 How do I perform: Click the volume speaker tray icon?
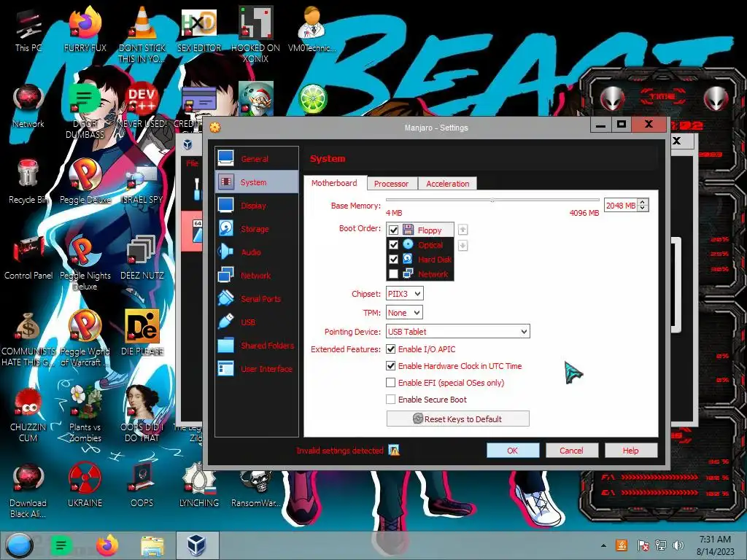click(x=678, y=545)
